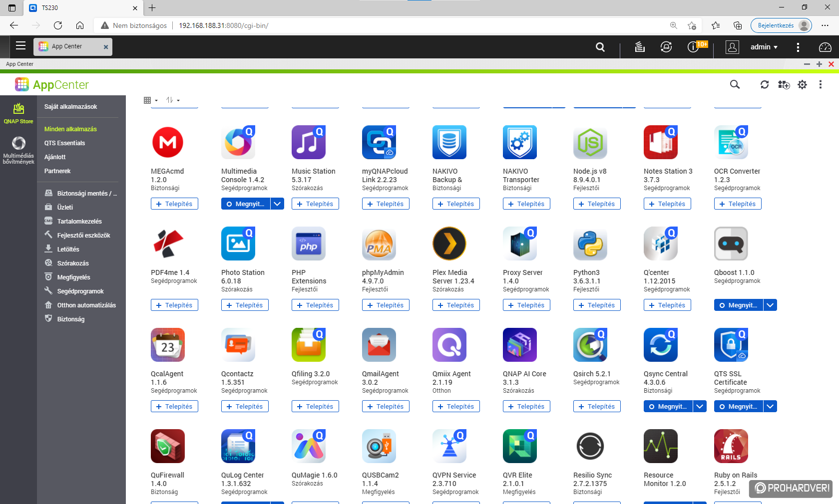The height and width of the screenshot is (504, 839).
Task: Click the manual install app icon
Action: (x=784, y=85)
